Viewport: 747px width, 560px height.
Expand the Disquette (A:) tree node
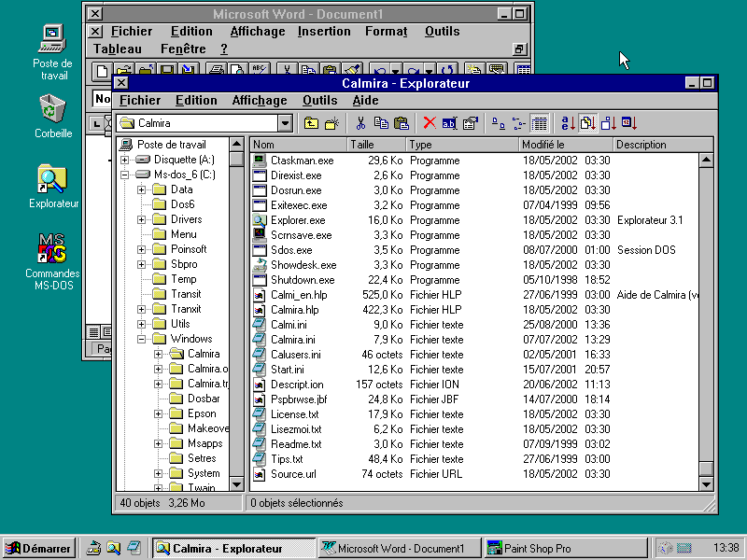(x=125, y=160)
